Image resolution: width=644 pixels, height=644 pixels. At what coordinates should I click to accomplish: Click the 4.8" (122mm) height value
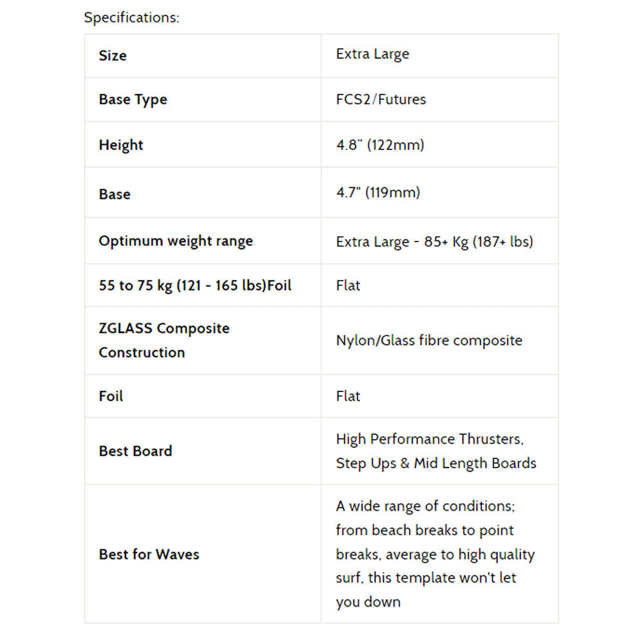380,144
